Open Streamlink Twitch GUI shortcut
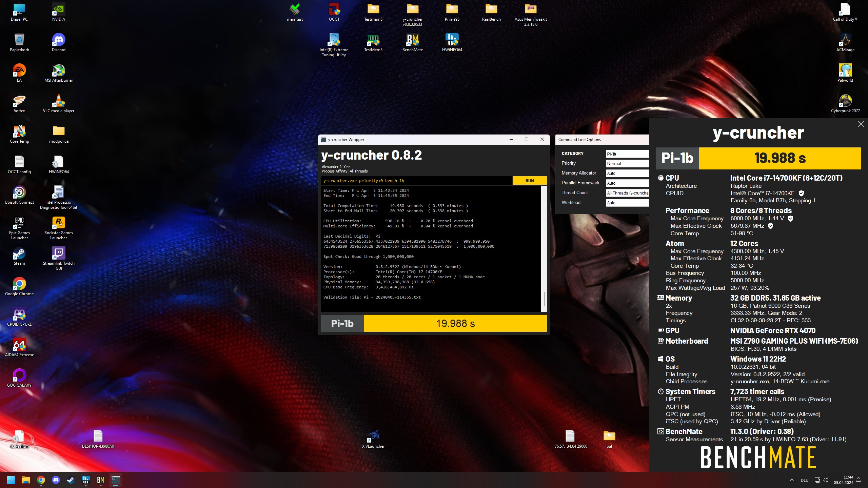868x488 pixels. coord(59,259)
